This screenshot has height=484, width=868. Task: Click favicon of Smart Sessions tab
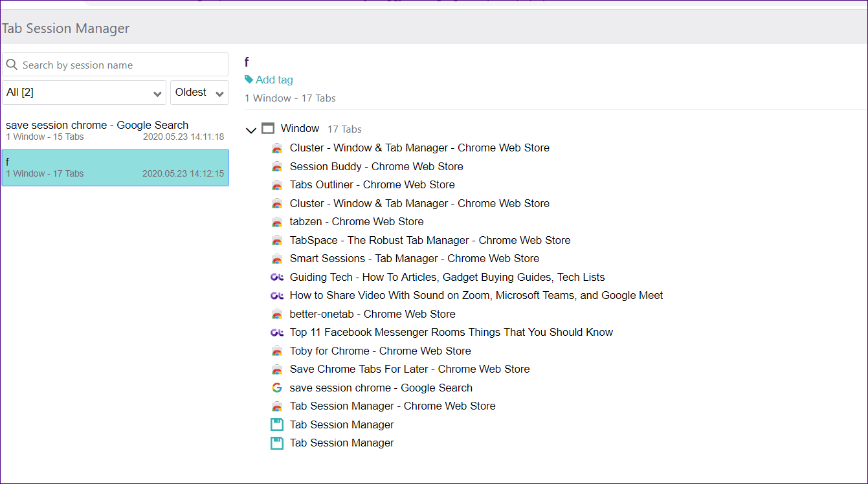[277, 259]
